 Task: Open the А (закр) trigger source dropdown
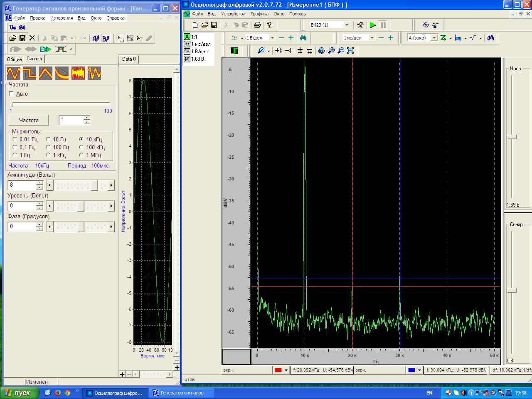[434, 38]
